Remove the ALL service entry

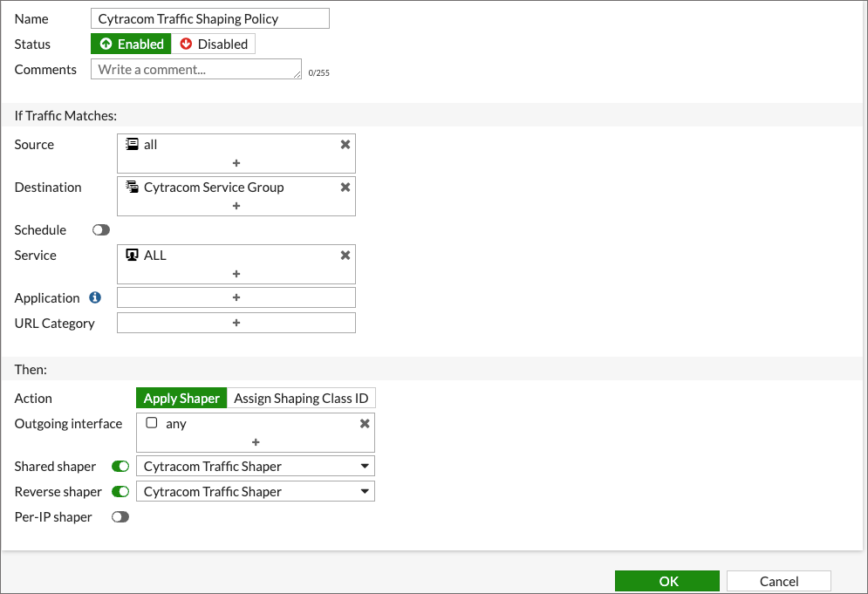(345, 256)
